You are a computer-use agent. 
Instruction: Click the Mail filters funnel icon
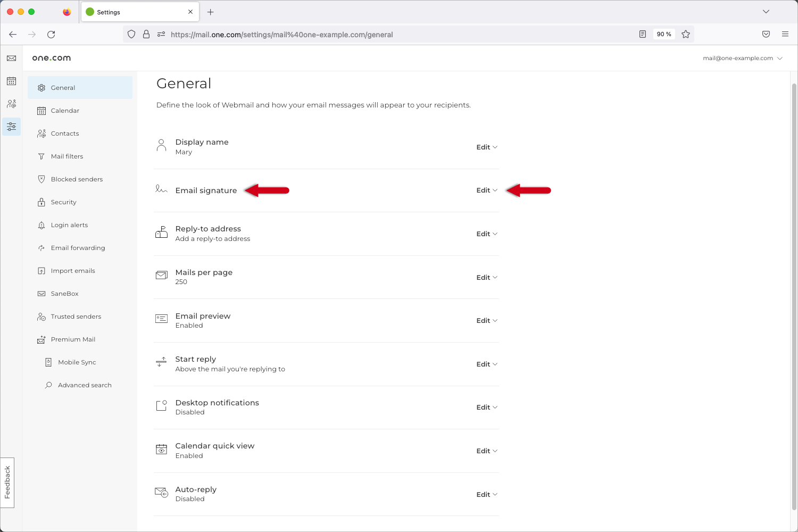click(x=41, y=156)
